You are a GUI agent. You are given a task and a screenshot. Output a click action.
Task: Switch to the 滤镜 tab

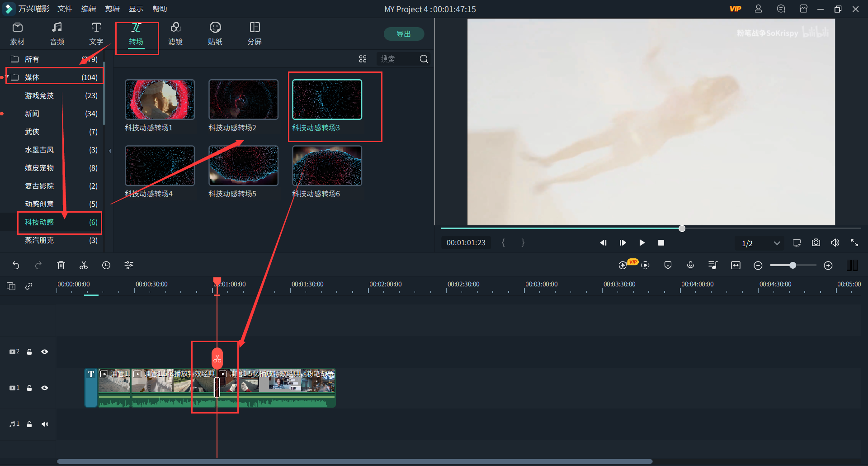coord(175,34)
